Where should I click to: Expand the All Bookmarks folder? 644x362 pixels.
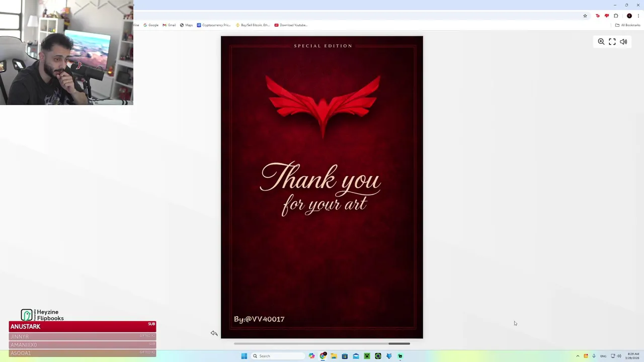pyautogui.click(x=627, y=25)
